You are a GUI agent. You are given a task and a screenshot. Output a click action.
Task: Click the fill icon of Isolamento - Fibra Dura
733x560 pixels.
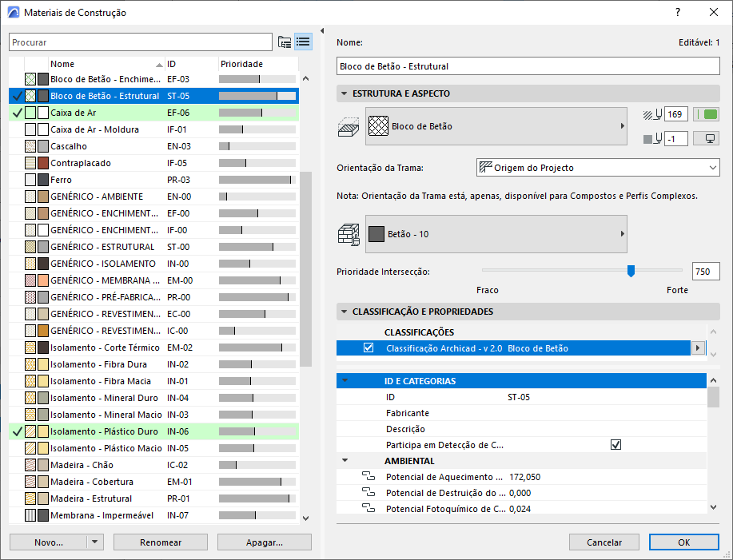click(30, 364)
